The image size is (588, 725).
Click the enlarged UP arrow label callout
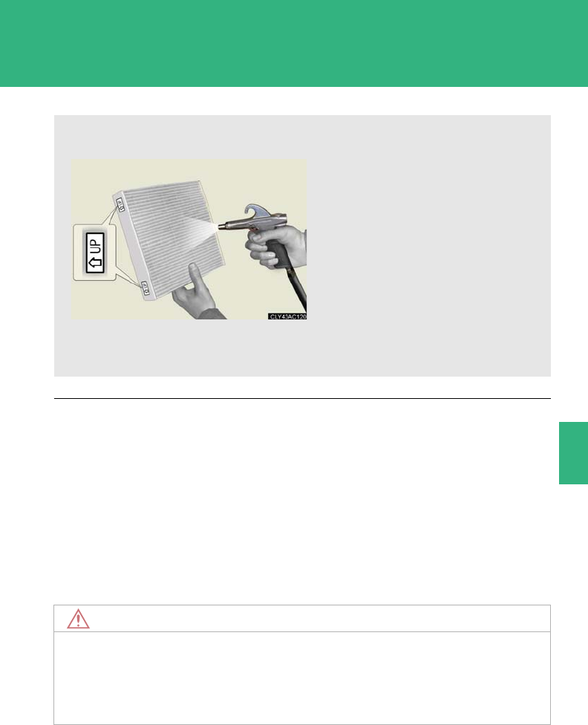pos(95,253)
